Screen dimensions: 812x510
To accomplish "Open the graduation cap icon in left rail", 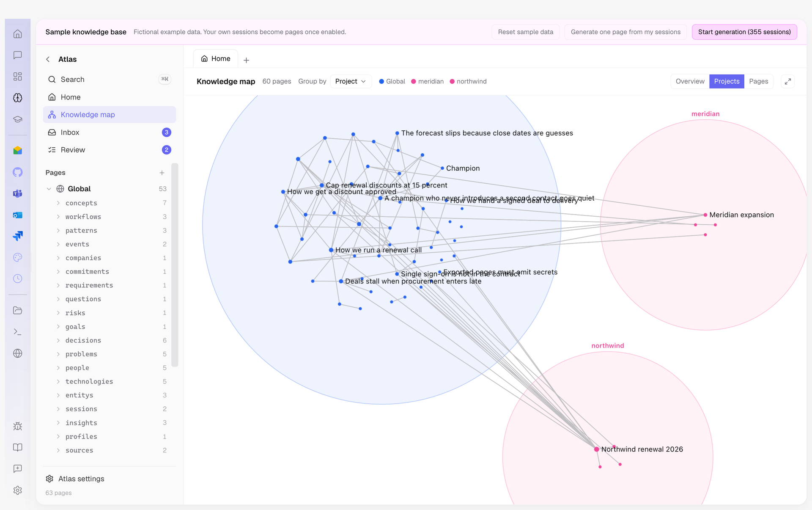I will point(17,119).
